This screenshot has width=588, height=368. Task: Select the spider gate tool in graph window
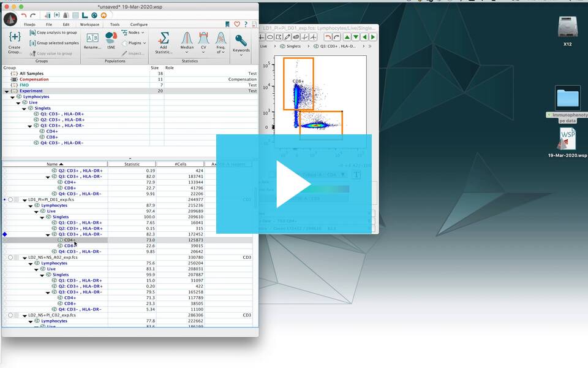(313, 37)
